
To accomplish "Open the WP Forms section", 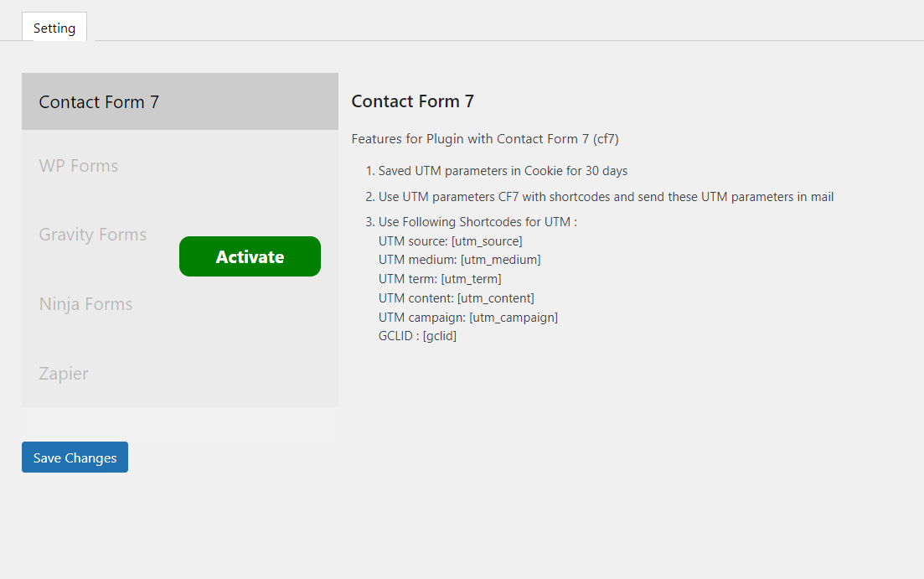I will click(x=78, y=165).
